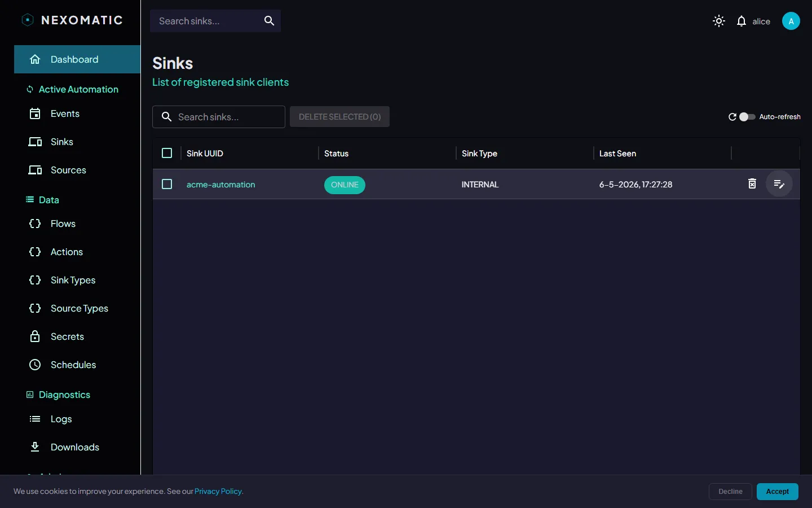Delete acme-automation sink with trash icon
This screenshot has height=508, width=812.
[x=752, y=184]
